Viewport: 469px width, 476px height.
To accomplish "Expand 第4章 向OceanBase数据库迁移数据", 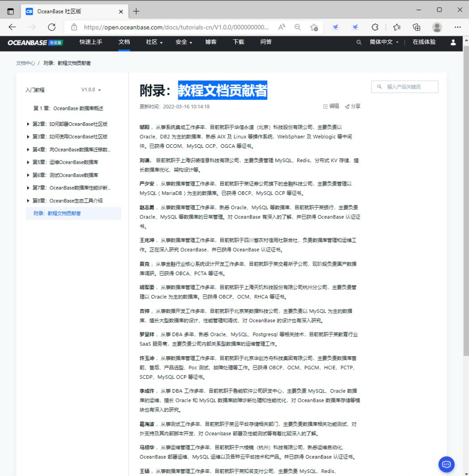I will click(68, 149).
